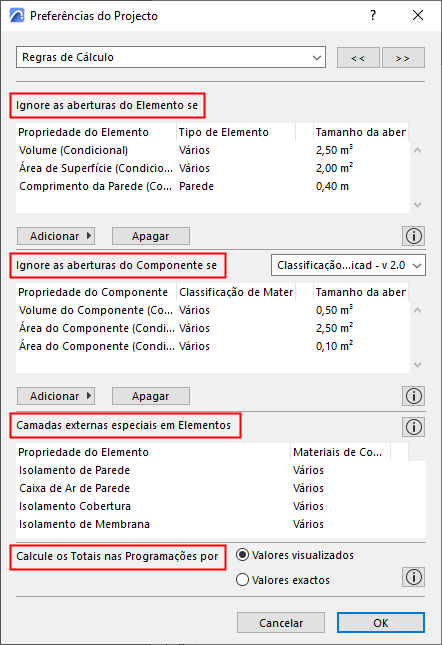Select Isolamento Cobertura row
442x645 pixels.
221,506
